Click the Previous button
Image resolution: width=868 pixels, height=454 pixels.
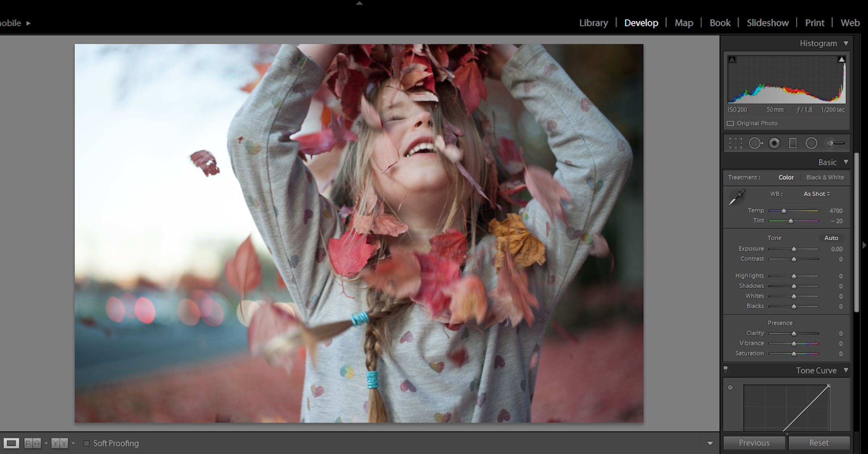[x=754, y=443]
